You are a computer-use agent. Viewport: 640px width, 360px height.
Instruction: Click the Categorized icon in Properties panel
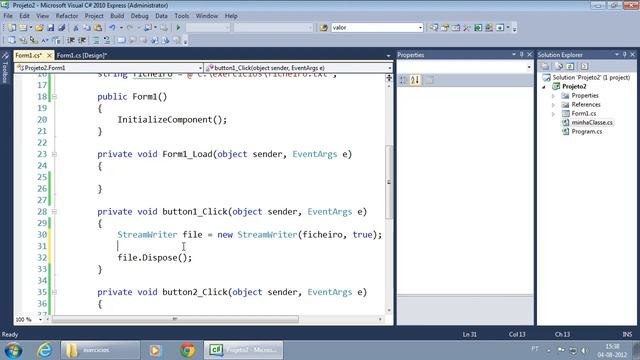pyautogui.click(x=403, y=80)
